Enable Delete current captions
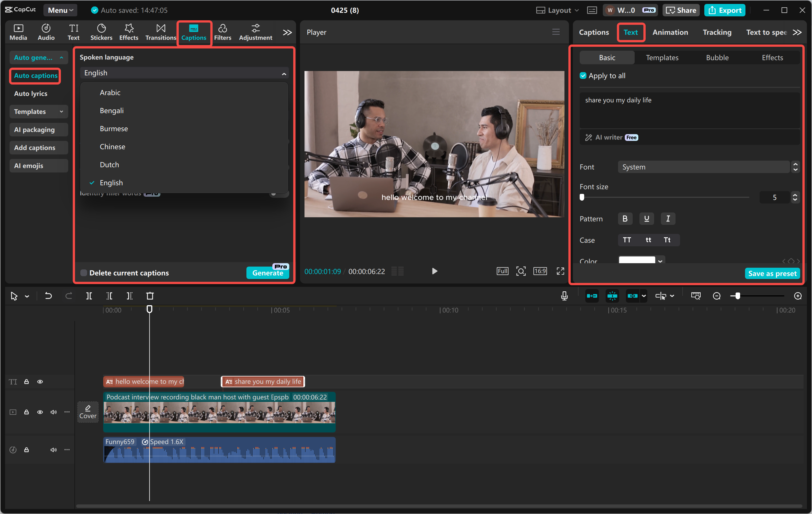Image resolution: width=812 pixels, height=514 pixels. click(83, 273)
